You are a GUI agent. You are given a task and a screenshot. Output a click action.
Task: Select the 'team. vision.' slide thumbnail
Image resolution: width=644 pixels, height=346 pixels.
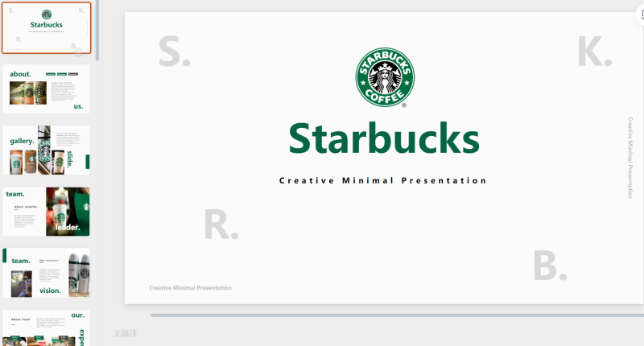[47, 273]
